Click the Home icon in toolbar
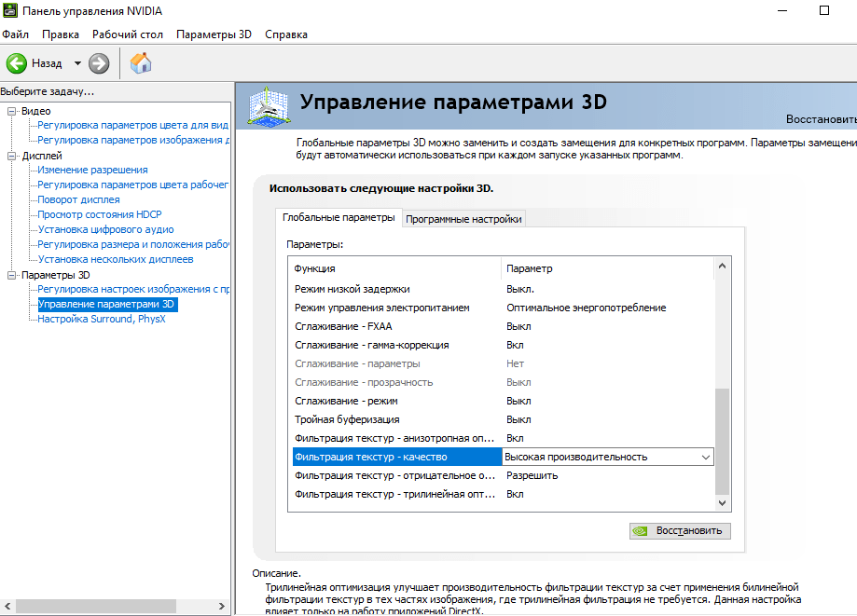Image resolution: width=857 pixels, height=616 pixels. [141, 63]
